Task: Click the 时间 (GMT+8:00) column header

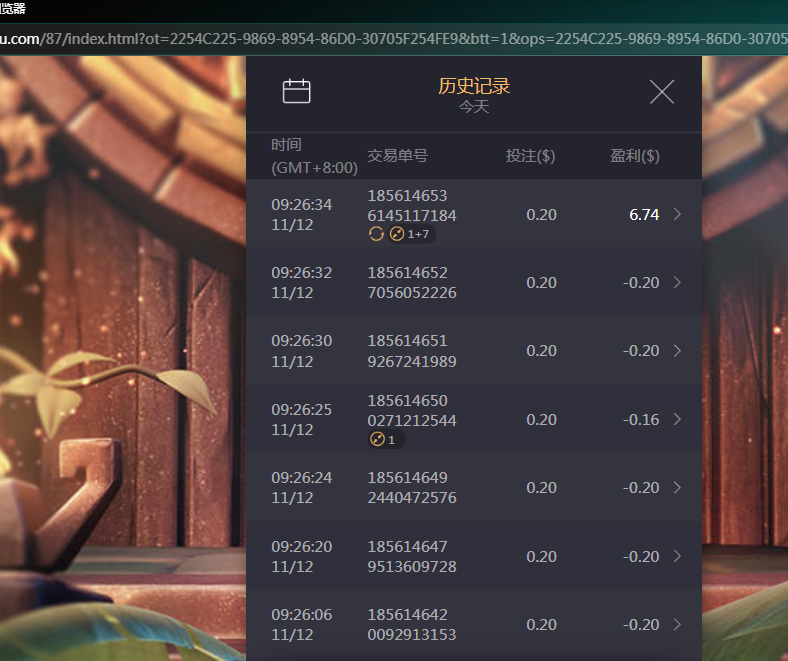Action: (x=315, y=156)
